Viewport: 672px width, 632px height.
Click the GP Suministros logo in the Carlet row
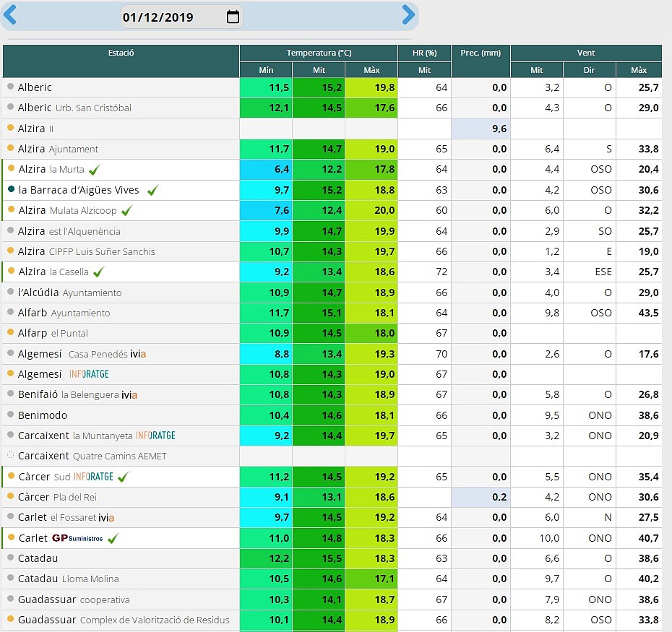[77, 538]
